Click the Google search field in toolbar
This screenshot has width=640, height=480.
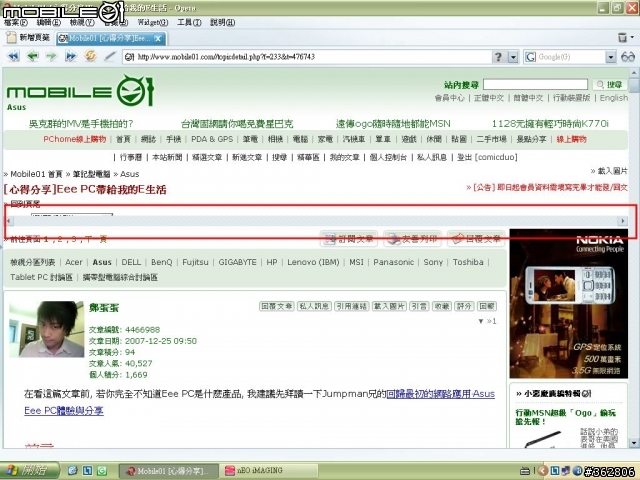571,57
